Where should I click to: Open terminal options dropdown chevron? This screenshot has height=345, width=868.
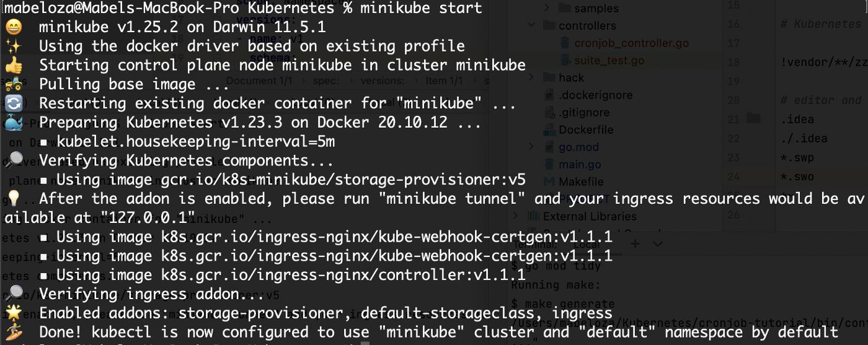point(658,244)
